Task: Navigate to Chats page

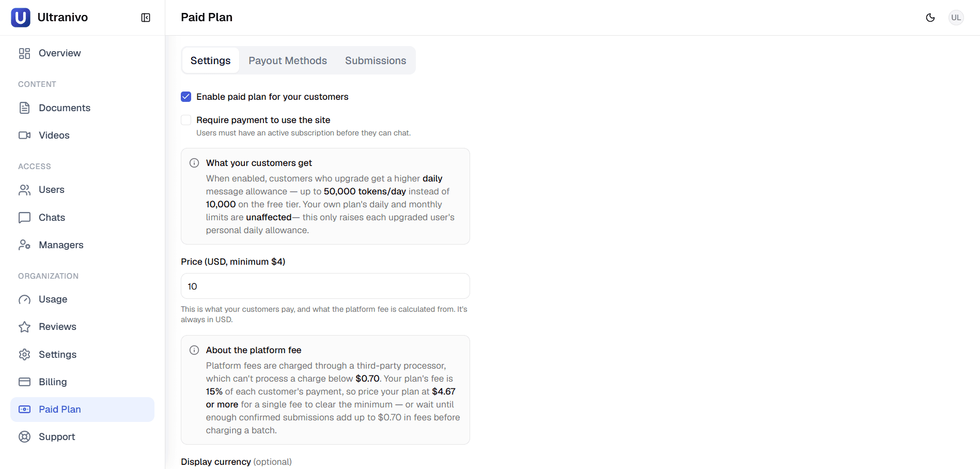Action: (82, 217)
